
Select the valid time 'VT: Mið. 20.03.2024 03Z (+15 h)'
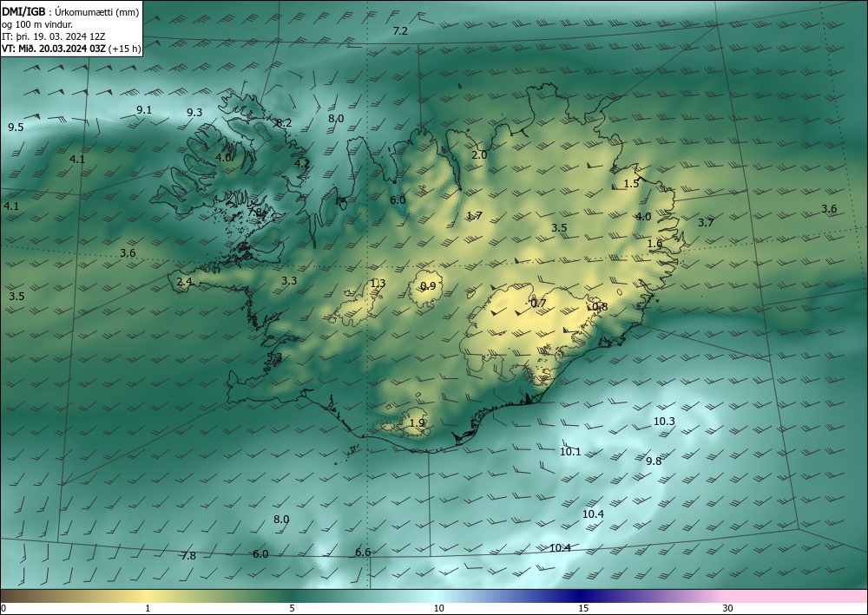(71, 49)
